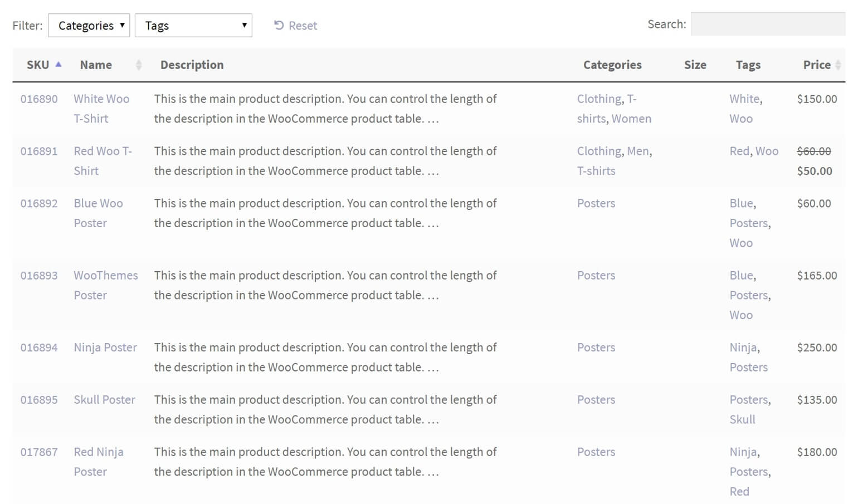Click the Reset filters link
858x504 pixels.
(295, 26)
